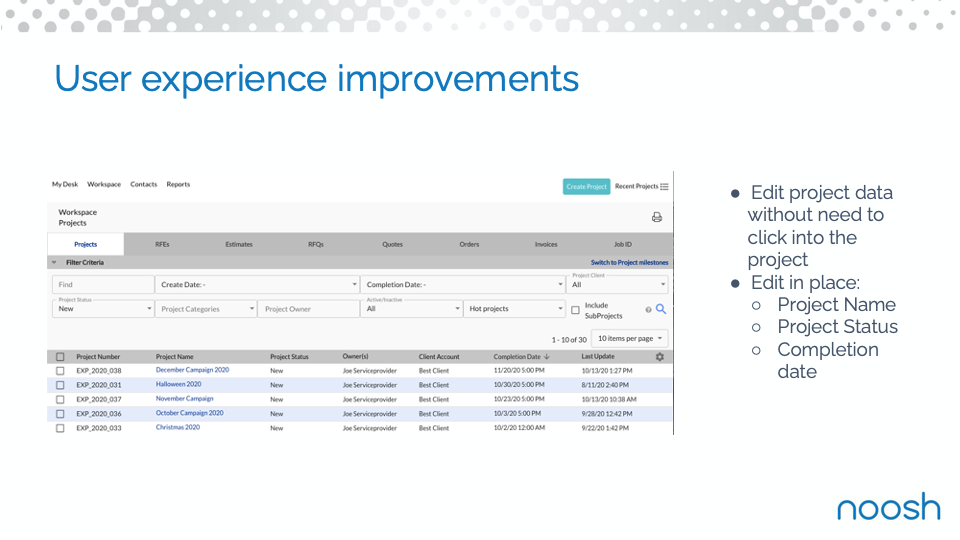Tick checkbox for EXP_2020_036 row
The height and width of the screenshot is (540, 960).
60,414
